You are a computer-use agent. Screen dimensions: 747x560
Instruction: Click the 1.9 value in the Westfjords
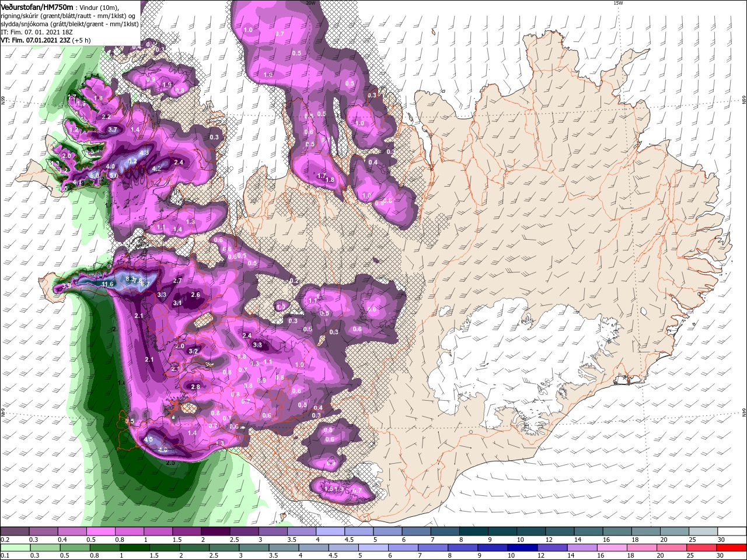coord(167,85)
